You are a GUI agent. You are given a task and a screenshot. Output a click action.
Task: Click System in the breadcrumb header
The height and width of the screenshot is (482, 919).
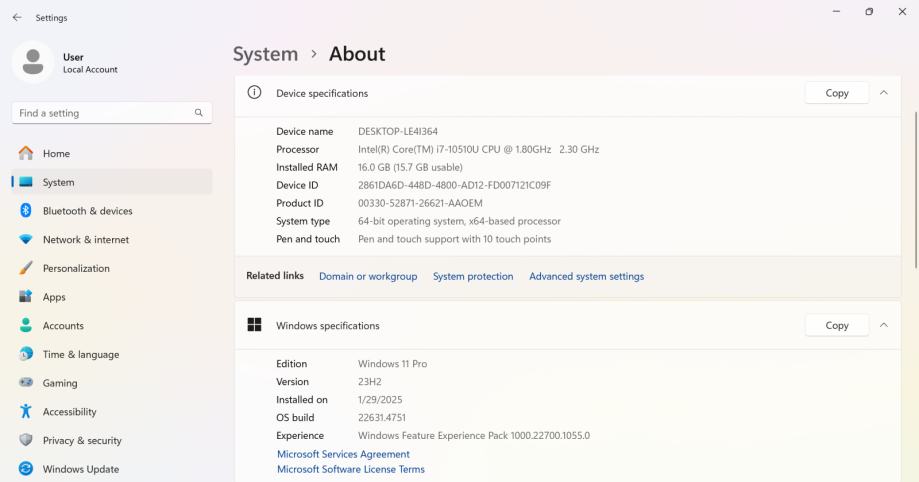(x=265, y=54)
